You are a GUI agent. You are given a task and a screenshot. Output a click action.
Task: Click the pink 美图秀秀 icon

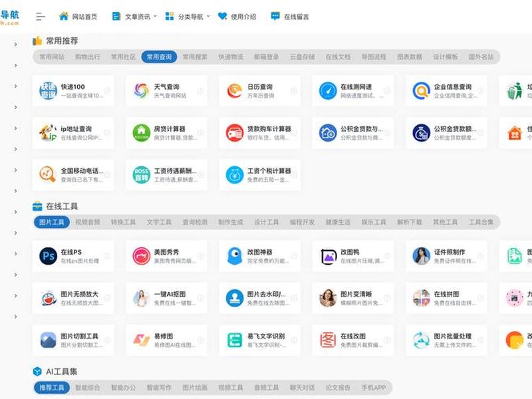coord(141,256)
